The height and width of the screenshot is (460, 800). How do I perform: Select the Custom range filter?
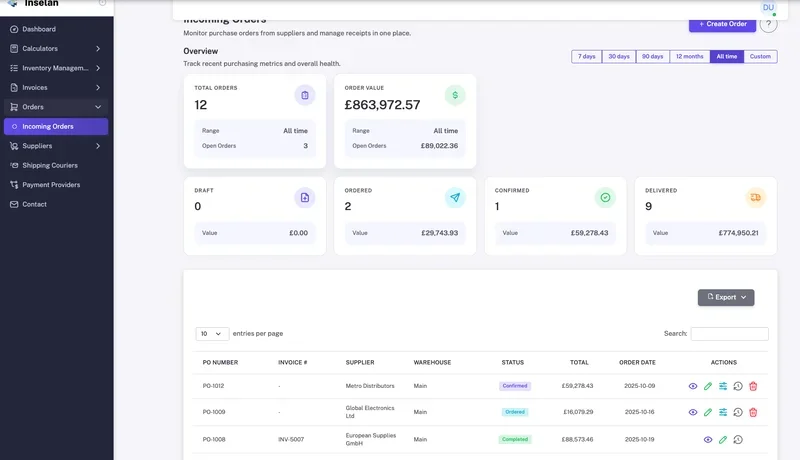tap(760, 57)
